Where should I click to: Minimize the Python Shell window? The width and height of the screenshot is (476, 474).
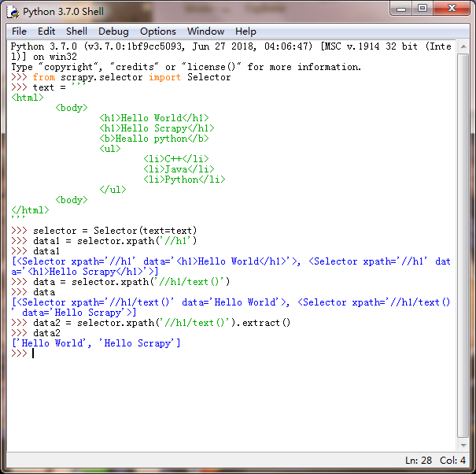[401, 9]
